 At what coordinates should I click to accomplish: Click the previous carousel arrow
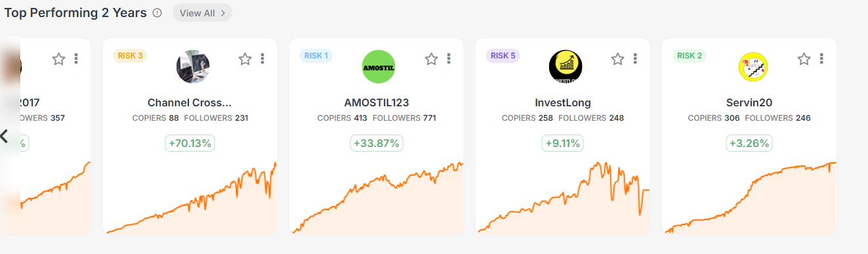click(5, 137)
